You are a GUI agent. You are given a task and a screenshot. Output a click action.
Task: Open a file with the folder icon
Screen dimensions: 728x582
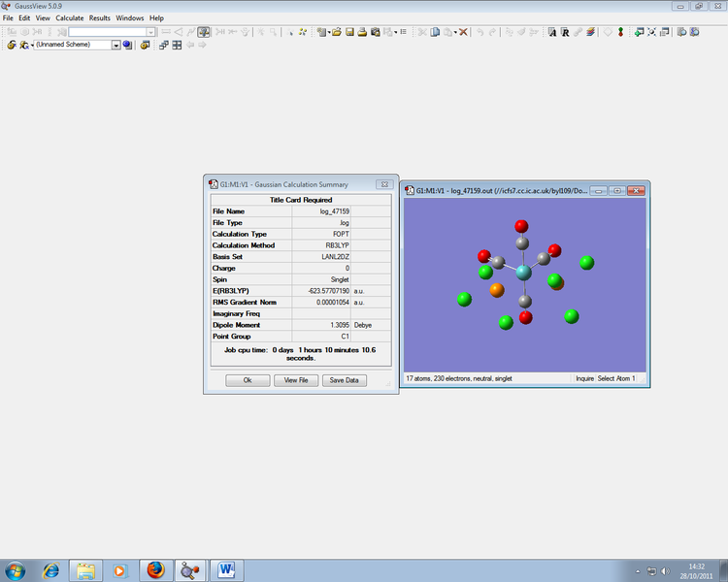[x=337, y=32]
